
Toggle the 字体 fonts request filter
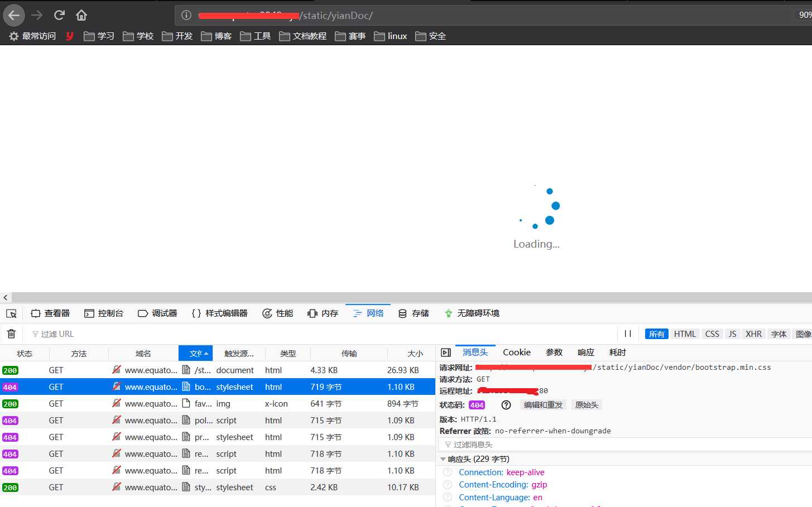click(779, 334)
